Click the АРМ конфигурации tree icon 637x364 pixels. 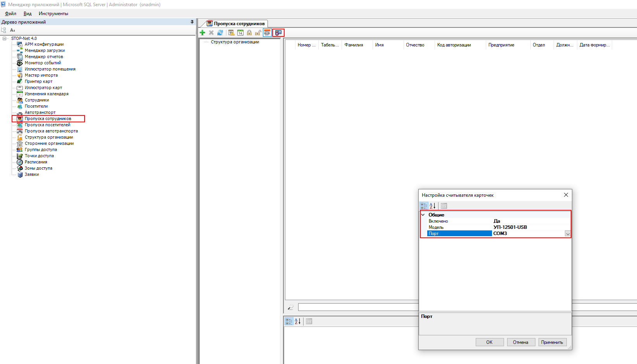20,44
